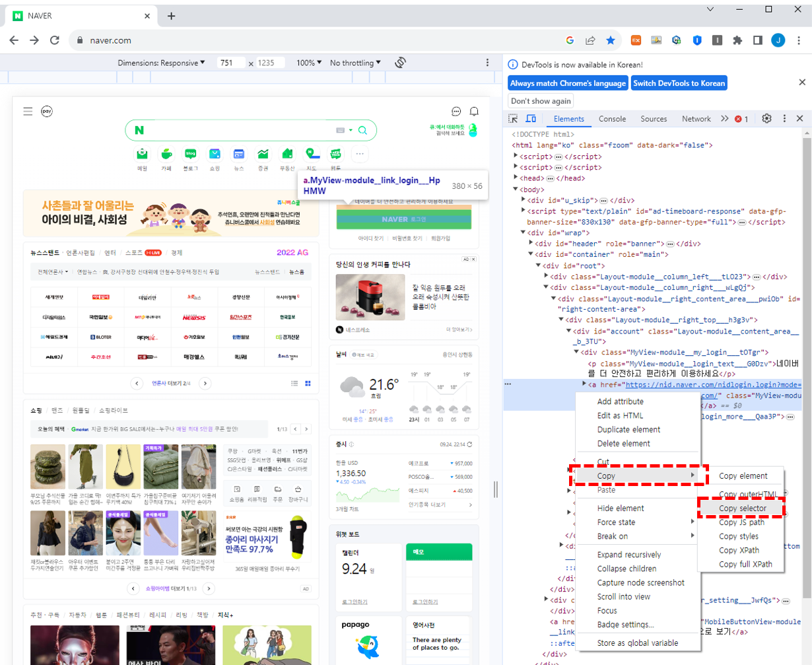Open the DevTools three-dot customize menu
This screenshot has height=665, width=812.
(784, 119)
